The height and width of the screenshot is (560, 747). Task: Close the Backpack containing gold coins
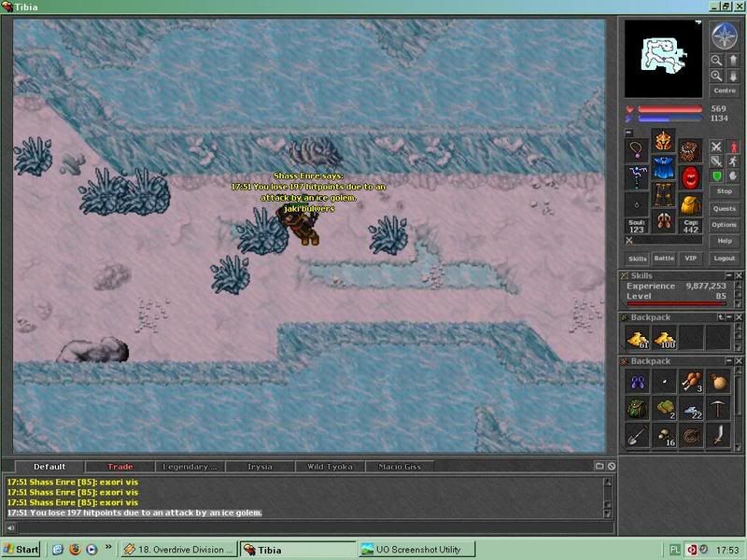point(739,317)
